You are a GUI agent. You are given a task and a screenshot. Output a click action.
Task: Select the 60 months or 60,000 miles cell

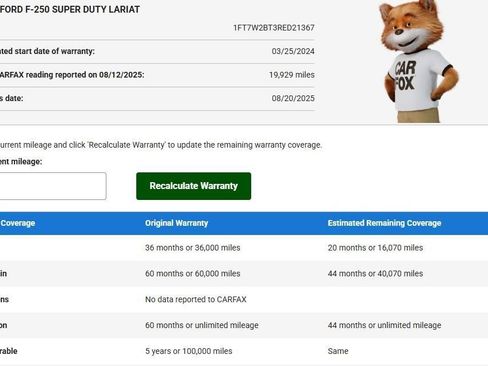point(193,274)
